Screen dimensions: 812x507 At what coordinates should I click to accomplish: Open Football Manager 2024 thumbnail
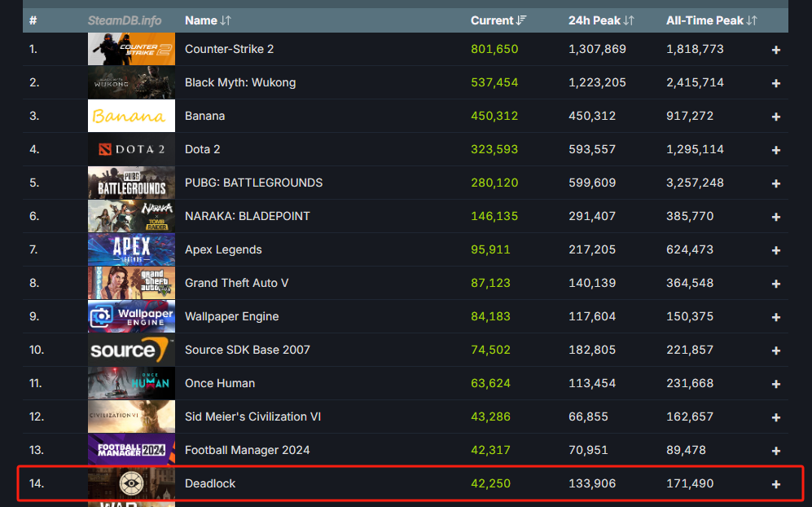pos(132,451)
